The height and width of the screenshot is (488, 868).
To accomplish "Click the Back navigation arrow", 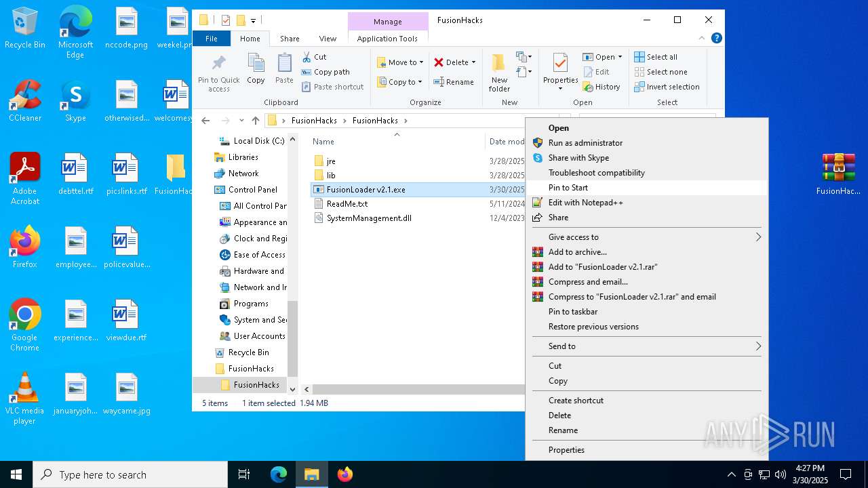I will coord(206,121).
